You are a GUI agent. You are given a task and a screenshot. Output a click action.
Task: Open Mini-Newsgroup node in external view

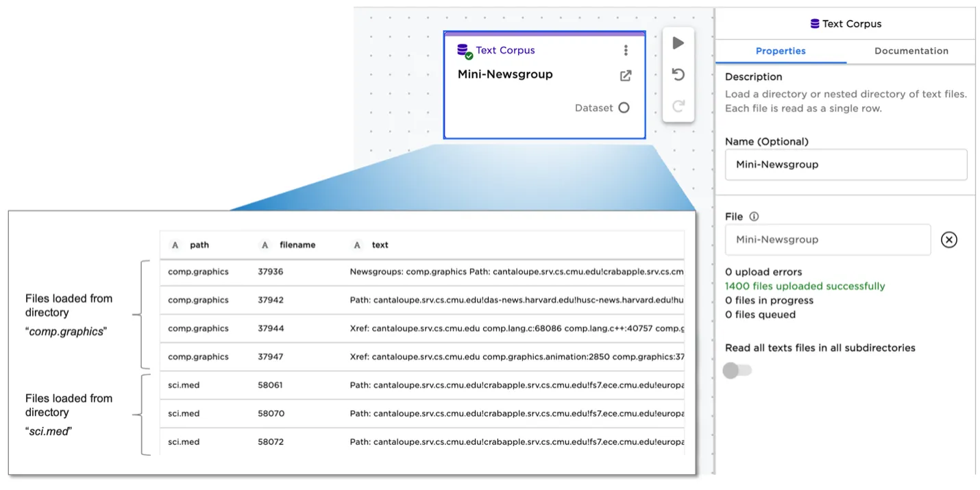point(625,76)
